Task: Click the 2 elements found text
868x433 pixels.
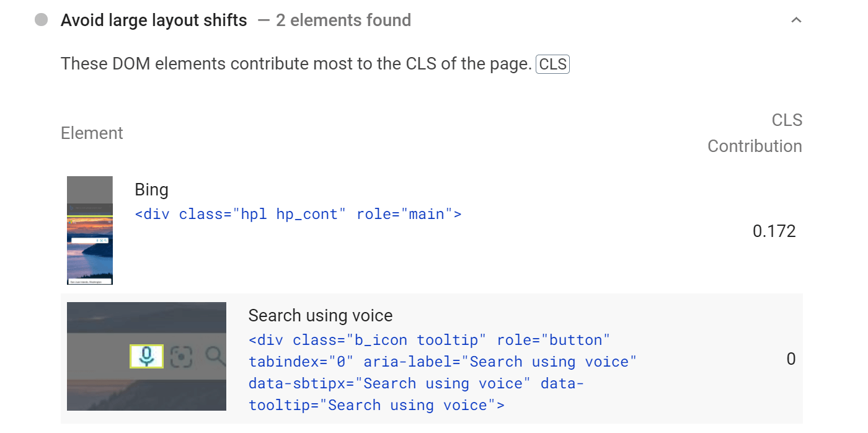Action: (x=343, y=20)
